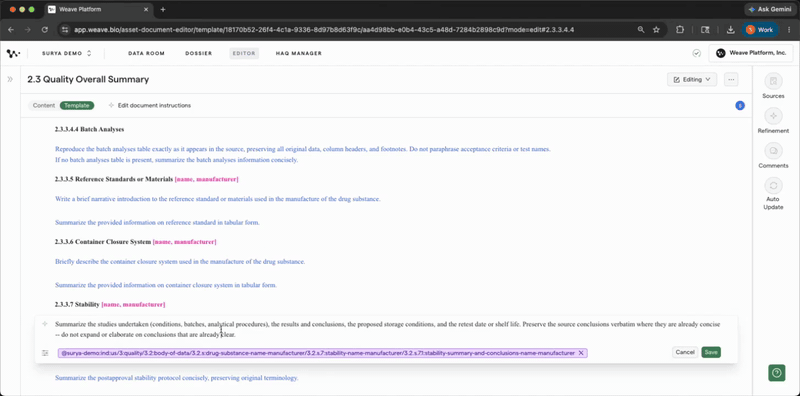Click 'Summarize the provided information on reference standard' line

[157, 222]
